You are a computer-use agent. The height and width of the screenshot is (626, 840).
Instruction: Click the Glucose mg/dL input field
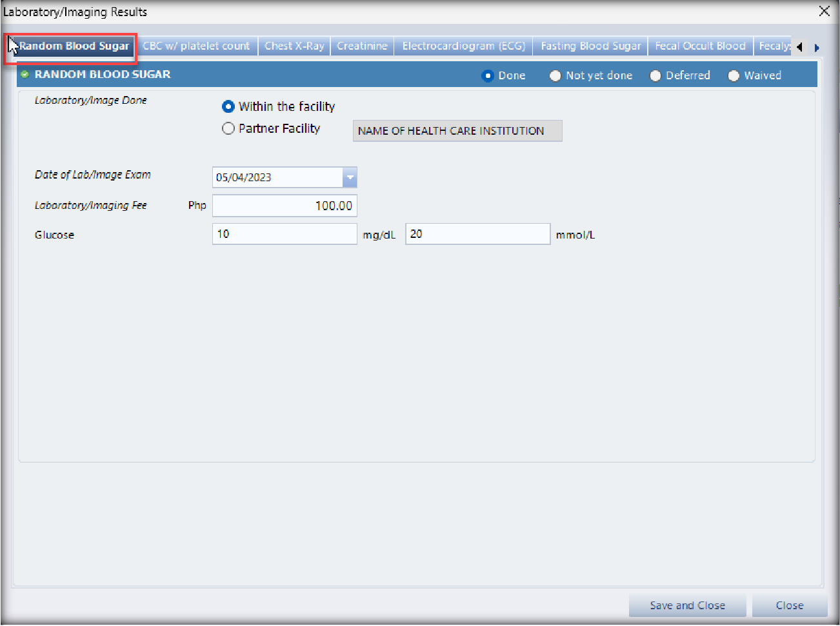(284, 234)
